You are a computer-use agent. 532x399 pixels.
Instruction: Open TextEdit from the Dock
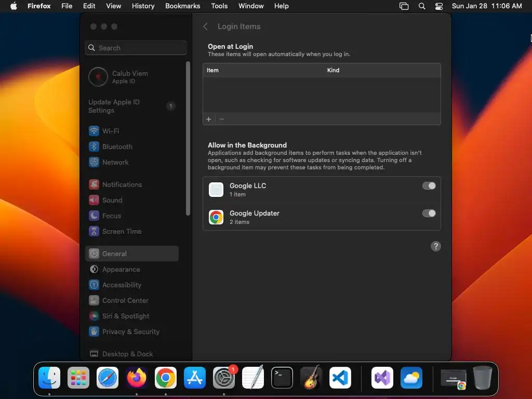click(253, 378)
